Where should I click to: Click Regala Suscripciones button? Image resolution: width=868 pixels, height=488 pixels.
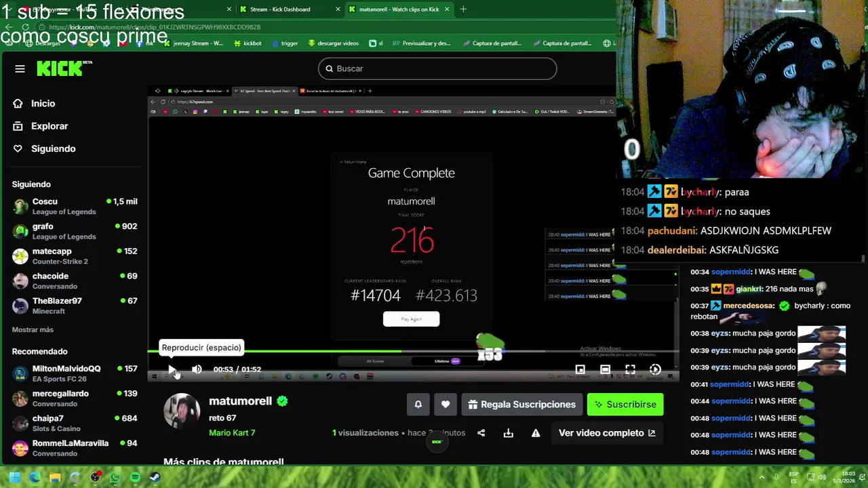point(521,405)
